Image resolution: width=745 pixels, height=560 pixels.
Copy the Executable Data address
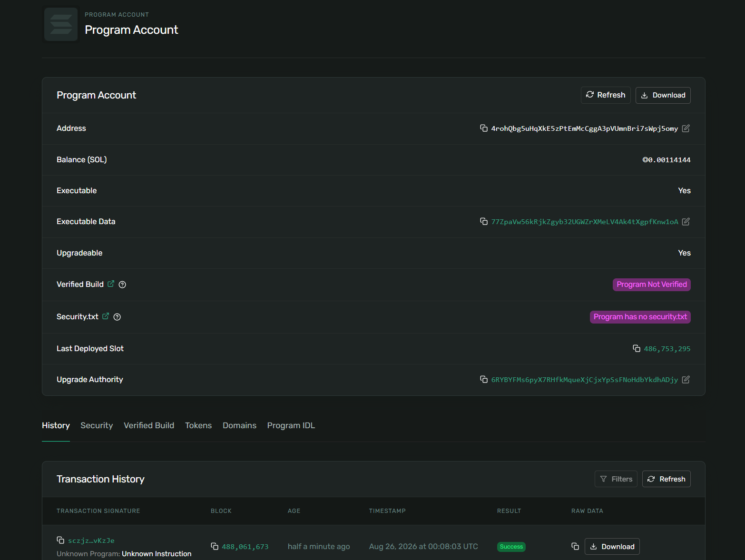pyautogui.click(x=484, y=221)
